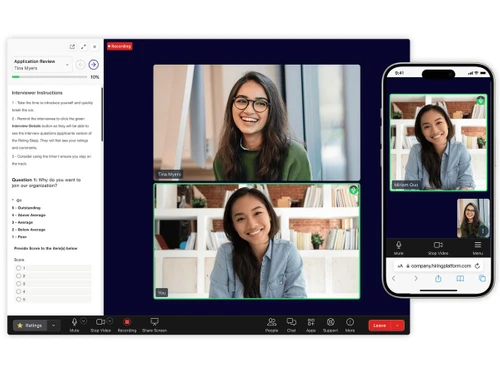Stop Video in the desktop toolbar
This screenshot has width=500, height=375.
[x=100, y=325]
